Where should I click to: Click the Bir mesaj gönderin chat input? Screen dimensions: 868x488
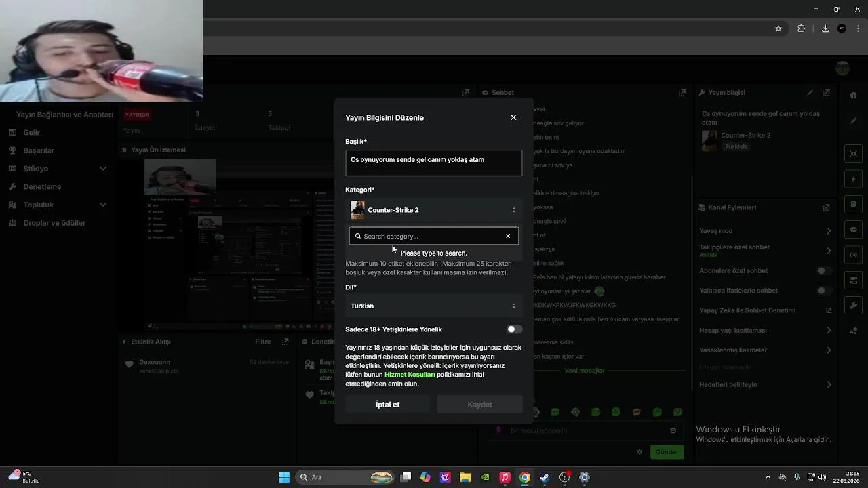[x=586, y=430]
